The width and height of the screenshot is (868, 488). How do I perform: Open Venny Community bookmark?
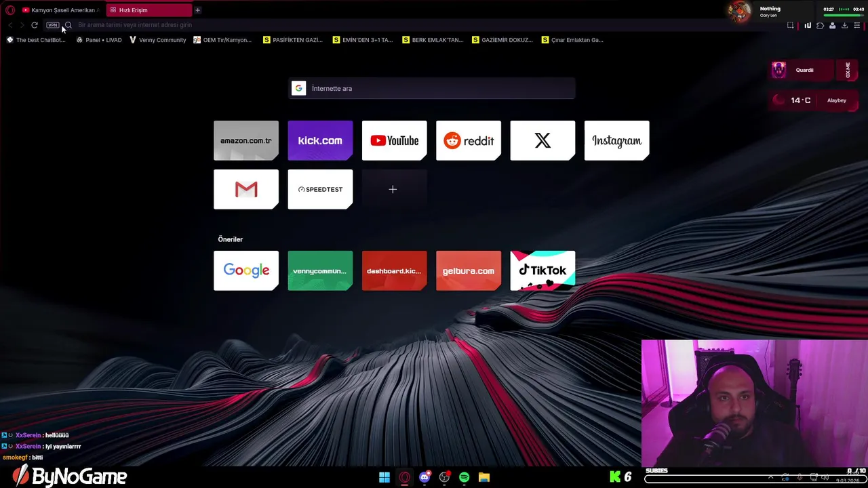(x=158, y=40)
